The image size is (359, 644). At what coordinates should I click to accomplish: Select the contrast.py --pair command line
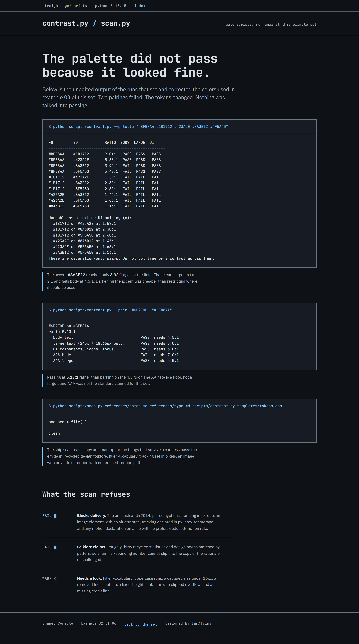point(110,310)
